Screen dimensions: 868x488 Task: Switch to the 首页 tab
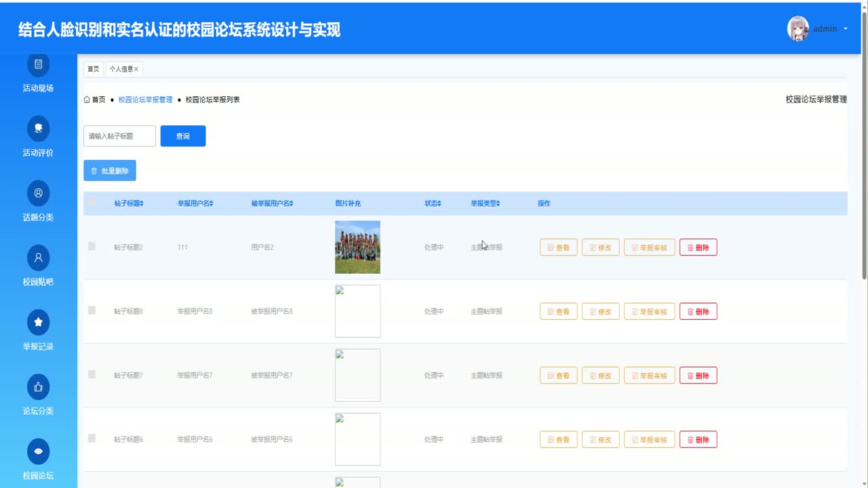pyautogui.click(x=93, y=69)
